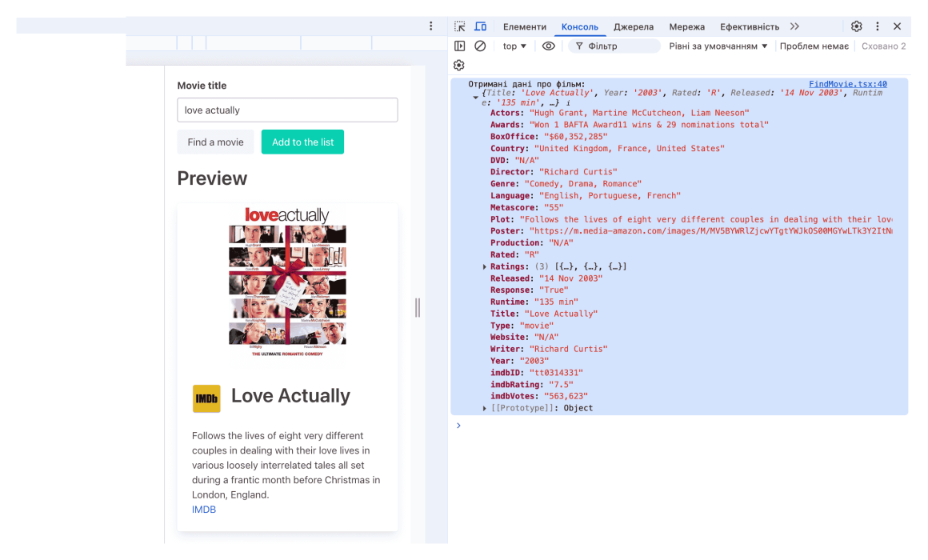Image resolution: width=928 pixels, height=560 pixels.
Task: Switch to the Елементи tab
Action: click(524, 26)
